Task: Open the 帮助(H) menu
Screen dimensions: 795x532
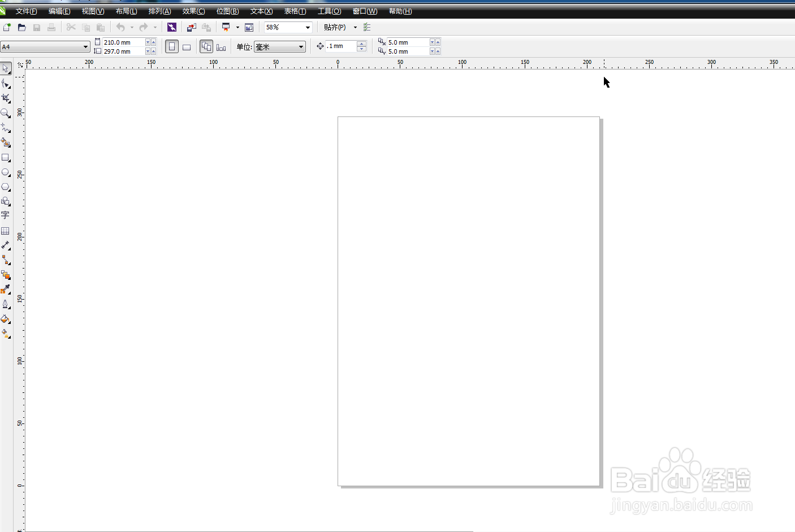Action: pyautogui.click(x=400, y=11)
